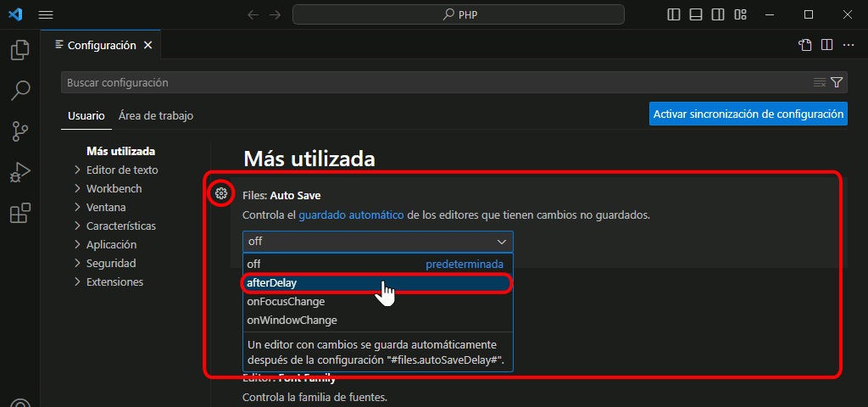Viewport: 868px width, 407px height.
Task: Open the Extensions view
Action: click(x=19, y=213)
